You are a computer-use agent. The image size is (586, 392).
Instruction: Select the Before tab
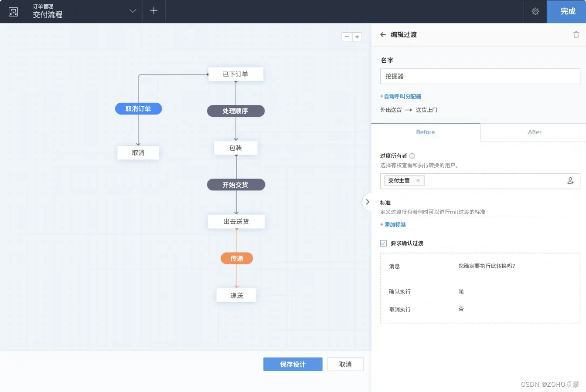425,132
